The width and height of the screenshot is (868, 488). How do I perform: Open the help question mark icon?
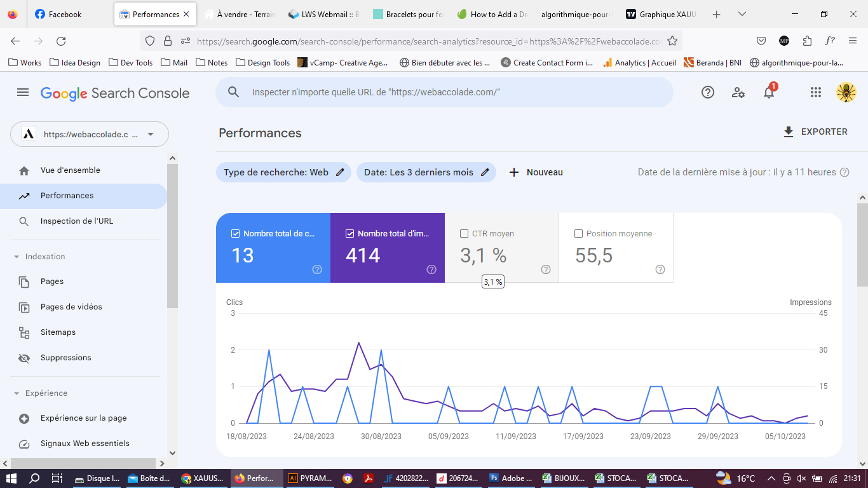708,93
